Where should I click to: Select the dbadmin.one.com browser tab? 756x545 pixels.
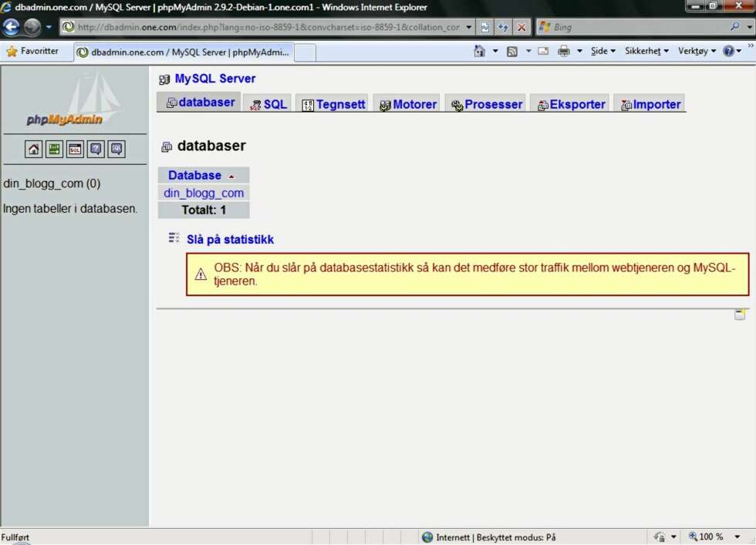coord(184,52)
